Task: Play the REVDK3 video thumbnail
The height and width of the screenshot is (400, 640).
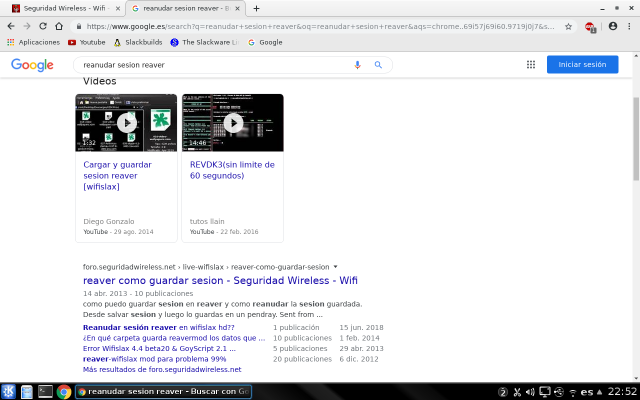Action: point(233,123)
